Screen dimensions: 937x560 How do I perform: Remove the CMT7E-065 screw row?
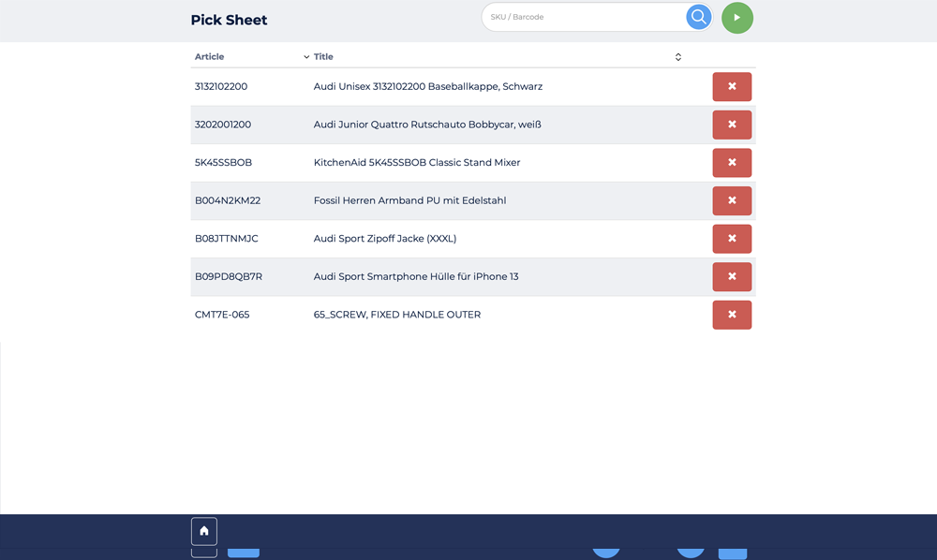tap(732, 315)
